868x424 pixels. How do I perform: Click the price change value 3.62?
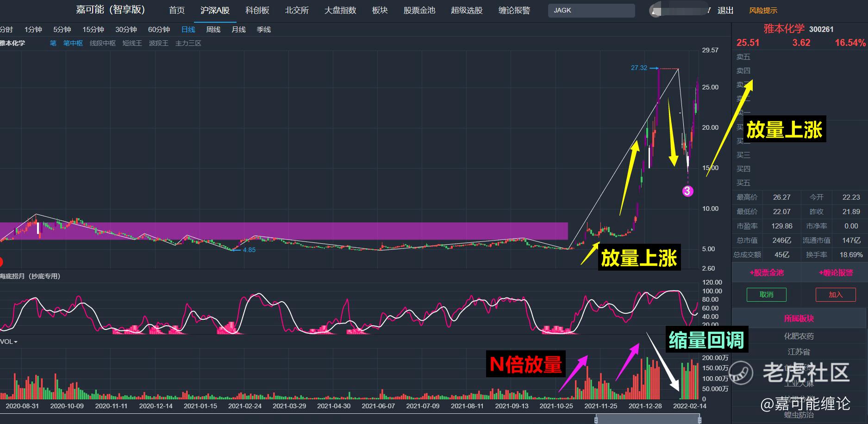pos(801,43)
